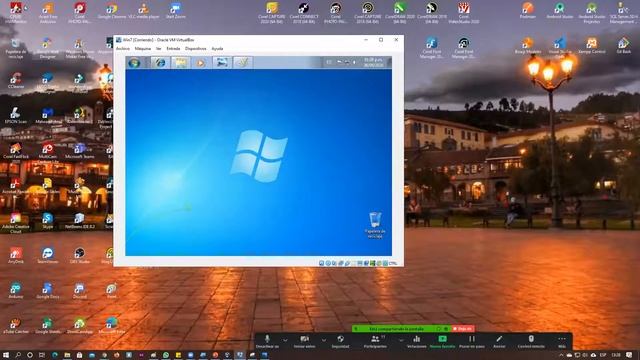The image size is (640, 360).
Task: Select the Google Sheets desktop shortcut
Action: [48, 326]
